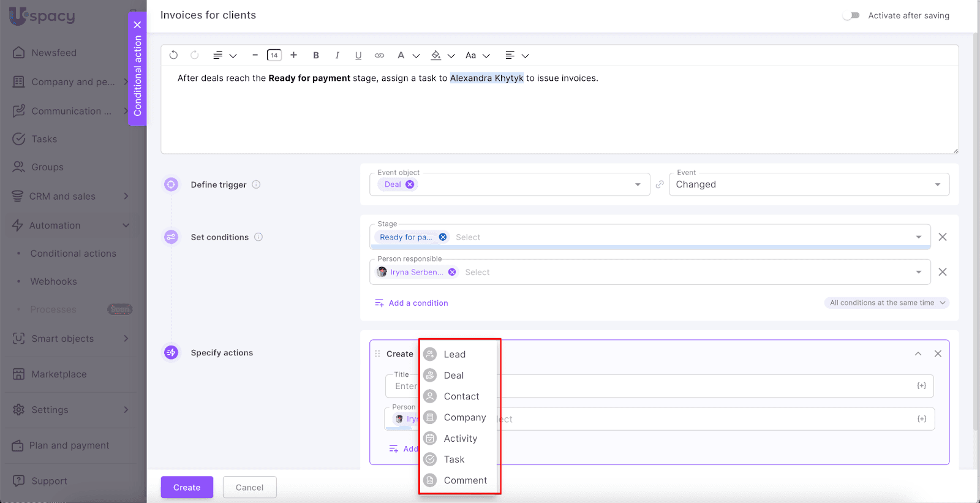
Task: Decrease font size with the minus icon
Action: click(x=255, y=55)
